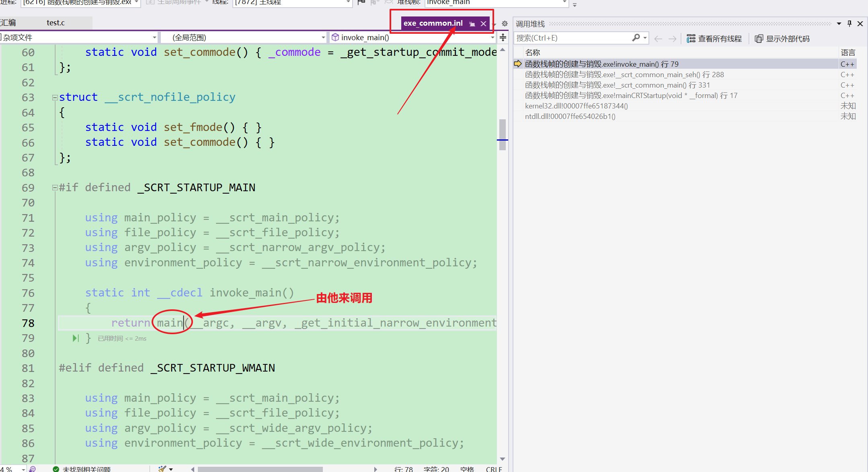Click the settings gear icon top right
868x472 pixels.
(505, 24)
